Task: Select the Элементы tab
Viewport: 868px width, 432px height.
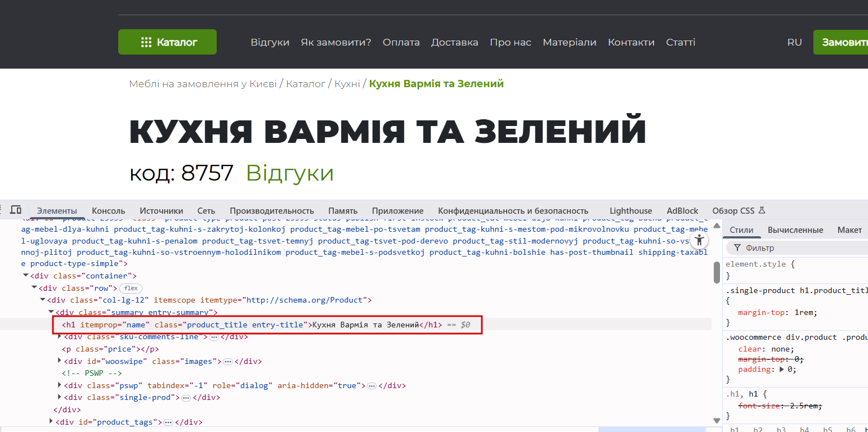Action: click(57, 211)
